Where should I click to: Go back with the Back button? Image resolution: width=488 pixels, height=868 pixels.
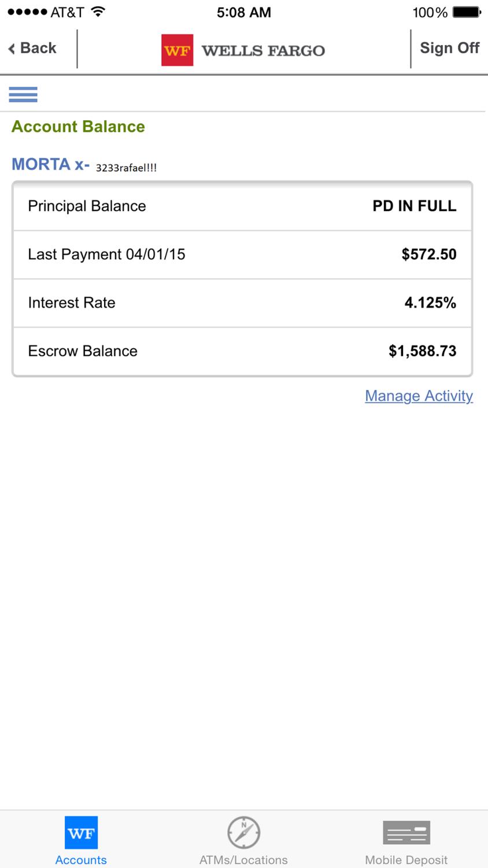[x=33, y=48]
